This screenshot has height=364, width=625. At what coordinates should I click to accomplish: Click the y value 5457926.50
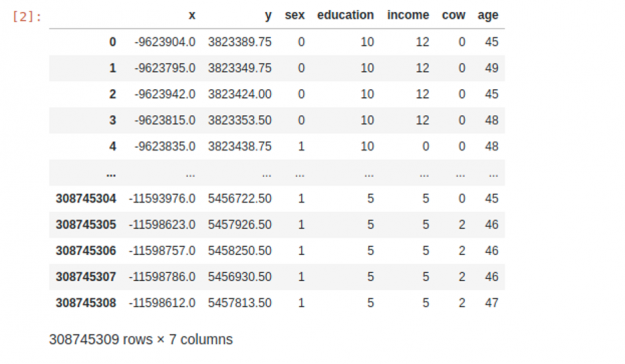[x=240, y=224]
